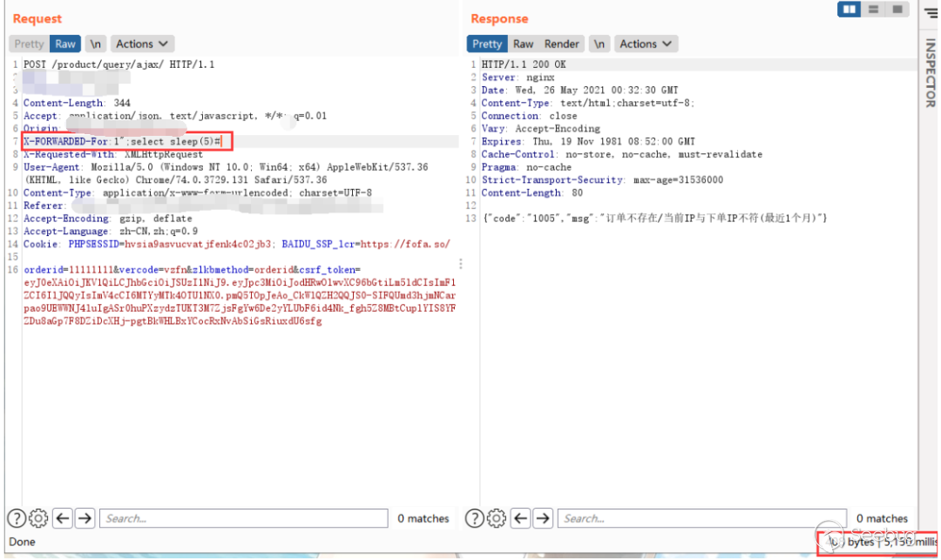This screenshot has height=560, width=941.
Task: Switch Response view to Raw tab
Action: (523, 44)
